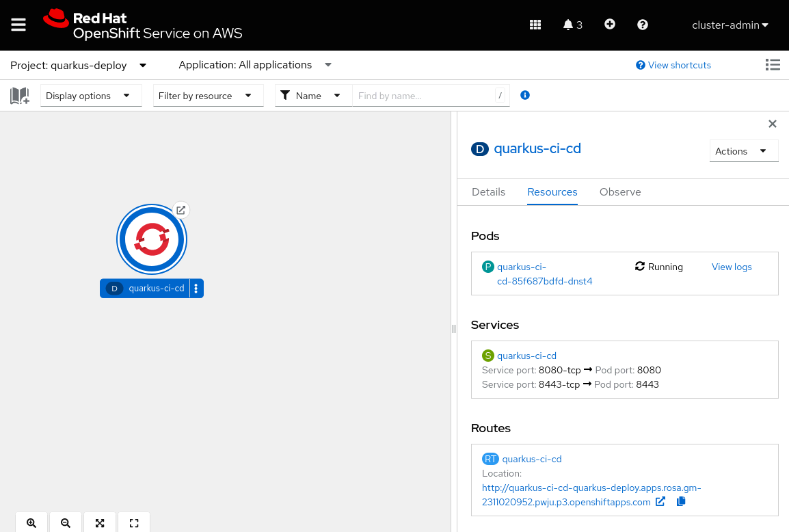The width and height of the screenshot is (789, 532).
Task: Switch to list view icon
Action: click(x=773, y=65)
